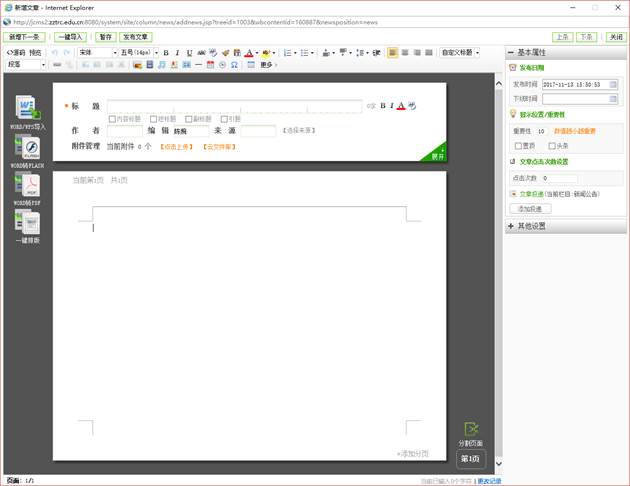Click the title font color swatch
Viewport: 630px width, 486px height.
(x=401, y=105)
